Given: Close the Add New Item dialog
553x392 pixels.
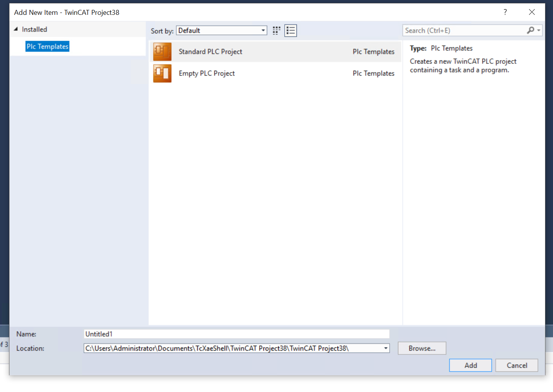Looking at the screenshot, I should [532, 12].
